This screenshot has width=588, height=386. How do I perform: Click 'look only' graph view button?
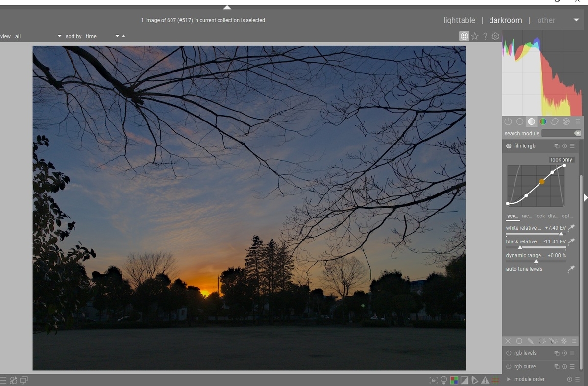tap(562, 160)
